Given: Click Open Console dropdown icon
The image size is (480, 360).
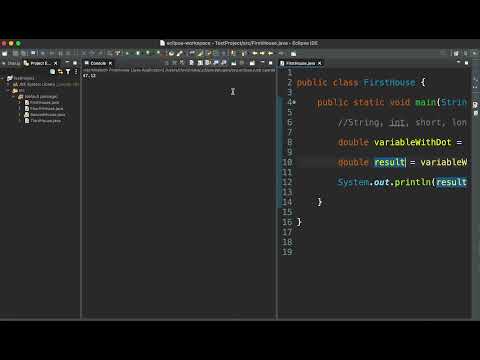Looking at the screenshot, I should [252, 62].
